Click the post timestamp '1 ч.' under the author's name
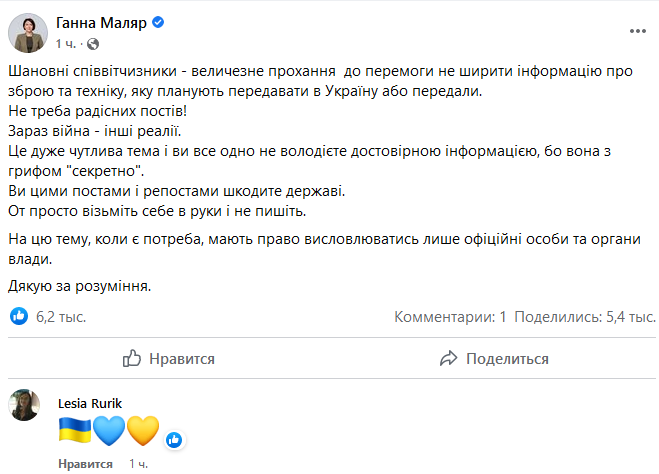The image size is (659, 474). pyautogui.click(x=66, y=44)
